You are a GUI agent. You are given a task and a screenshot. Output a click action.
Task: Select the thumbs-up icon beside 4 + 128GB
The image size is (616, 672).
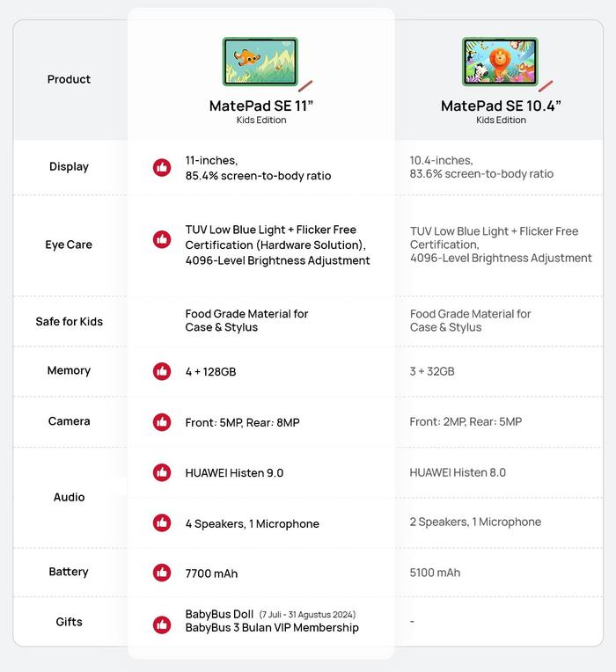click(x=162, y=371)
